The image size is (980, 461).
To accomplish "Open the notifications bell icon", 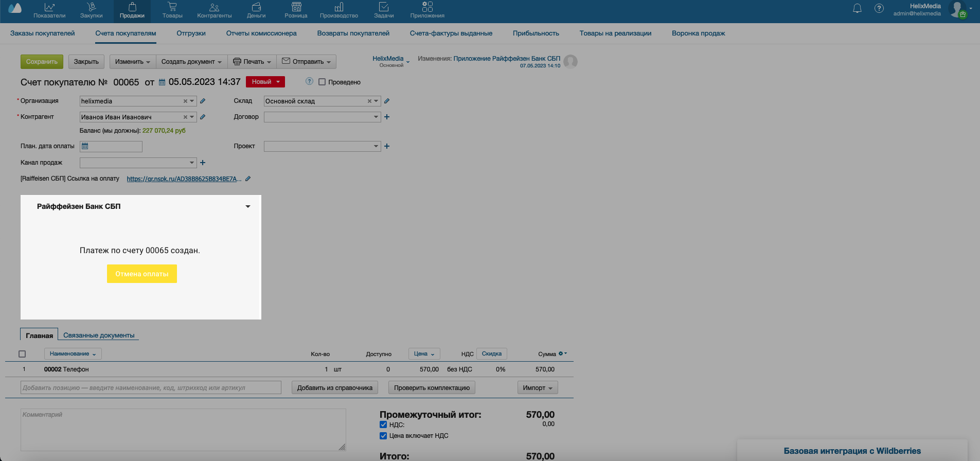I will pos(857,8).
